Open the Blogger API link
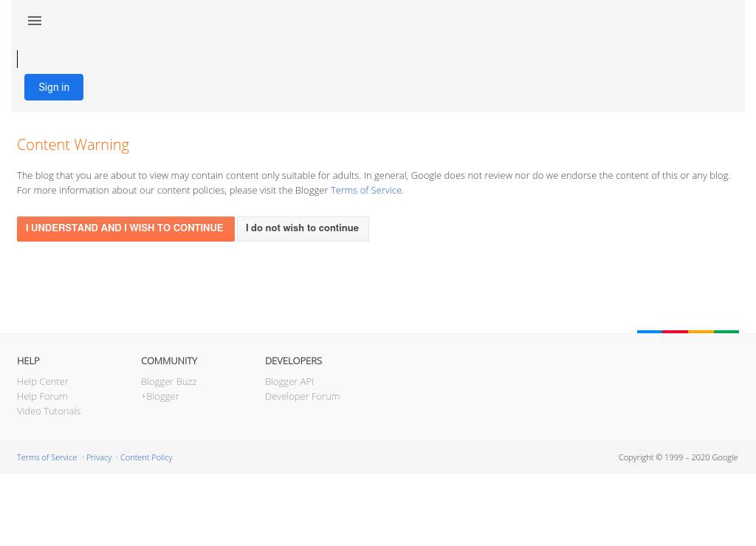This screenshot has width=756, height=546. pos(289,381)
